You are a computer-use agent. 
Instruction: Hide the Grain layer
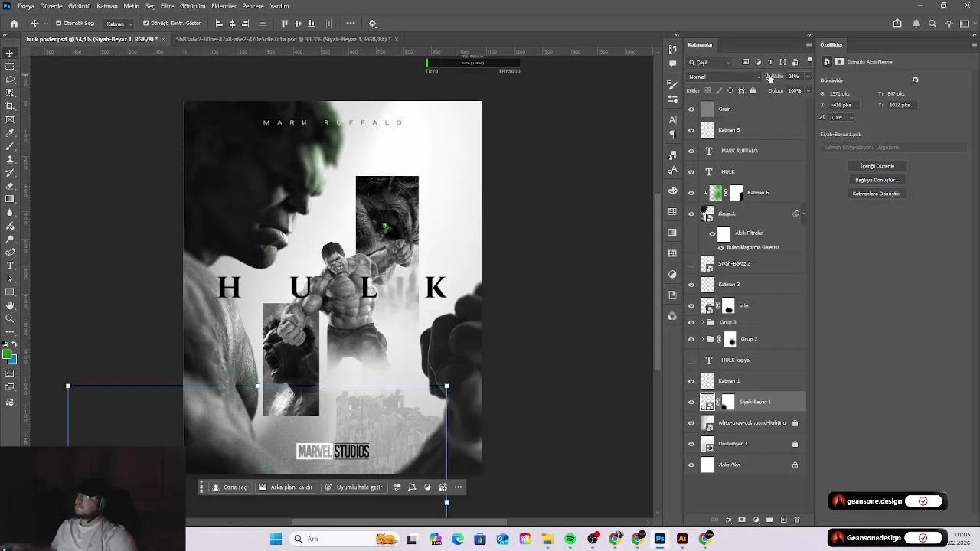[691, 109]
